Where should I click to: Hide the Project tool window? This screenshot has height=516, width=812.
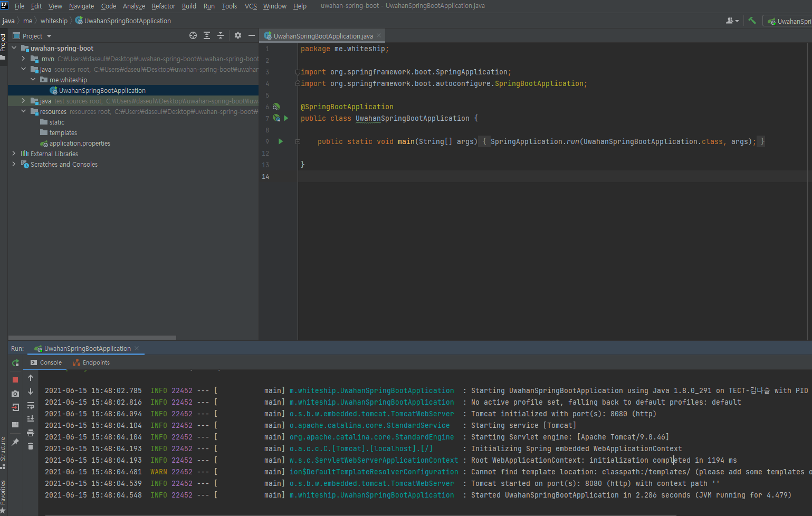coord(252,35)
